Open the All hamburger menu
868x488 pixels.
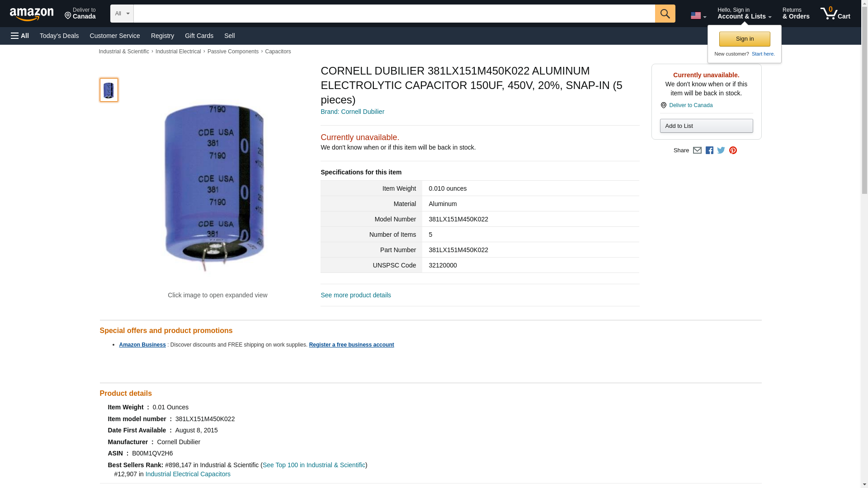click(20, 36)
